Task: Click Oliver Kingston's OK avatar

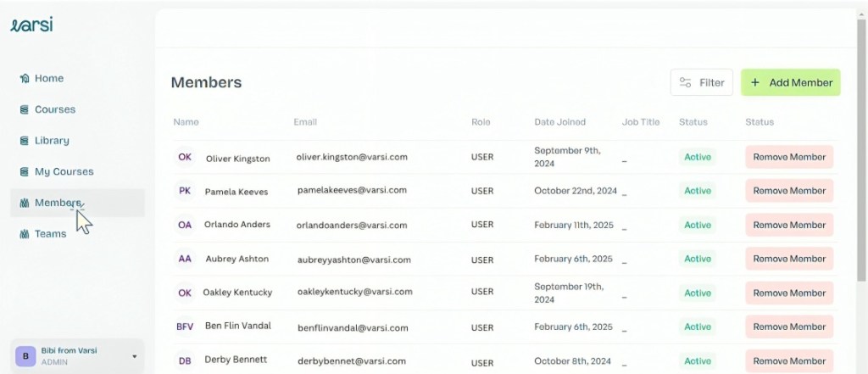Action: pyautogui.click(x=185, y=158)
